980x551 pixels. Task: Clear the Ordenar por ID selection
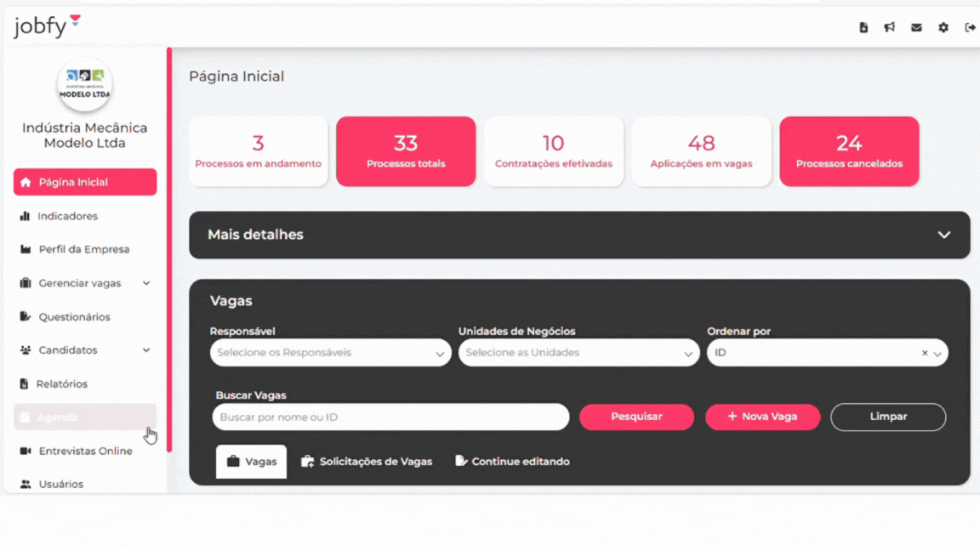[925, 353]
